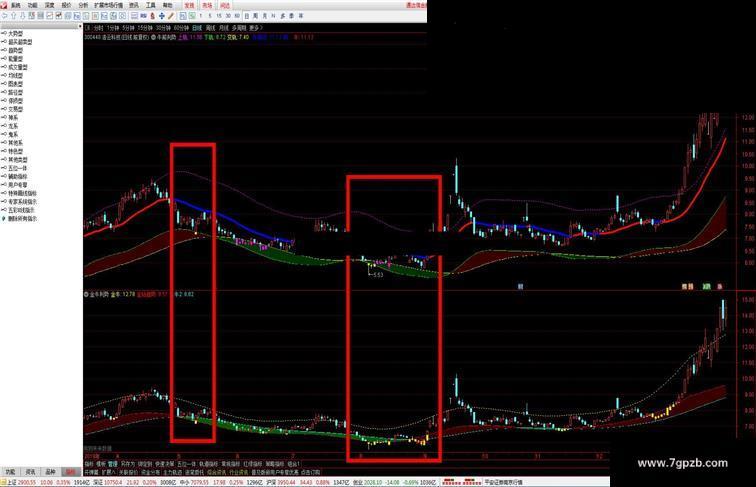Select the 龙系 tree item
Viewport: 756px width, 487px height.
(x=13, y=126)
